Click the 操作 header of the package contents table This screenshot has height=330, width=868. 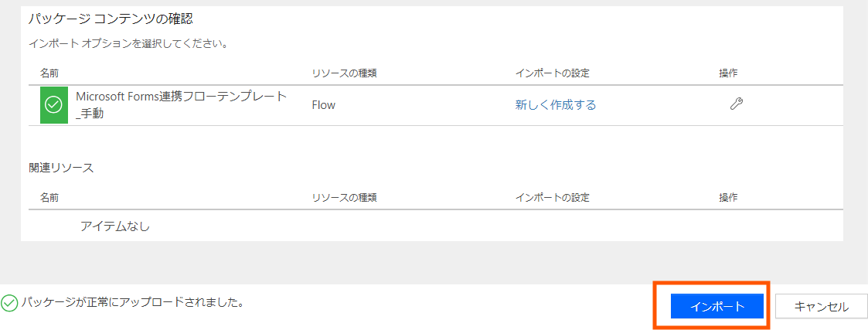(728, 73)
